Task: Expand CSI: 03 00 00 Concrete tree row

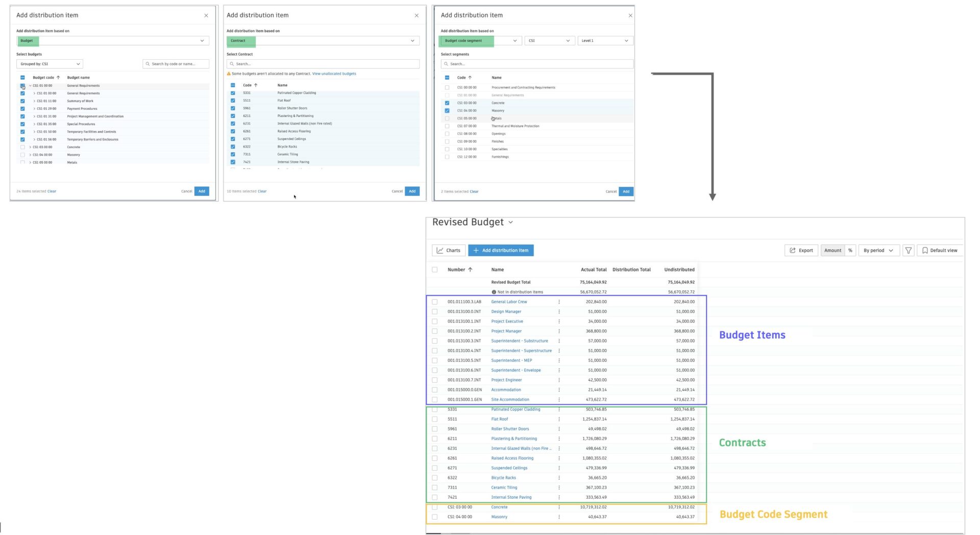Action: pos(30,147)
